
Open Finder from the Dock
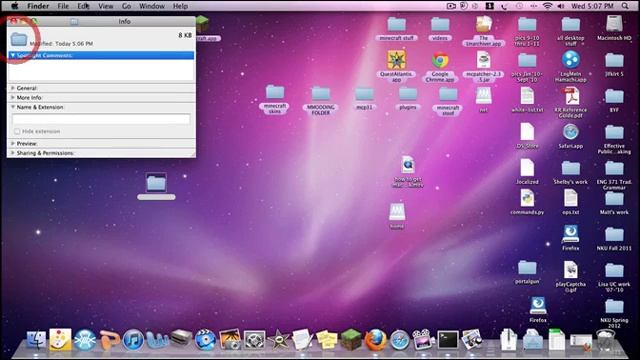[x=36, y=340]
